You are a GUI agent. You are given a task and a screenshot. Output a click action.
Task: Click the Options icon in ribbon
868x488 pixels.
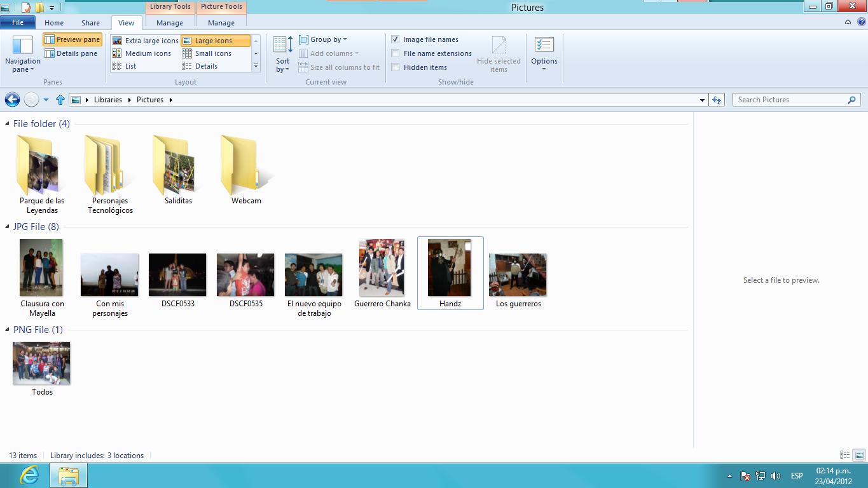(544, 46)
